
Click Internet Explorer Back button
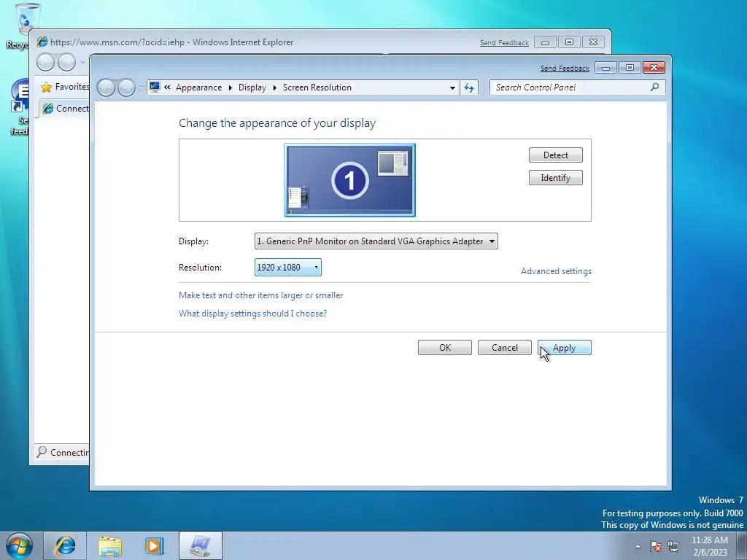click(x=46, y=62)
